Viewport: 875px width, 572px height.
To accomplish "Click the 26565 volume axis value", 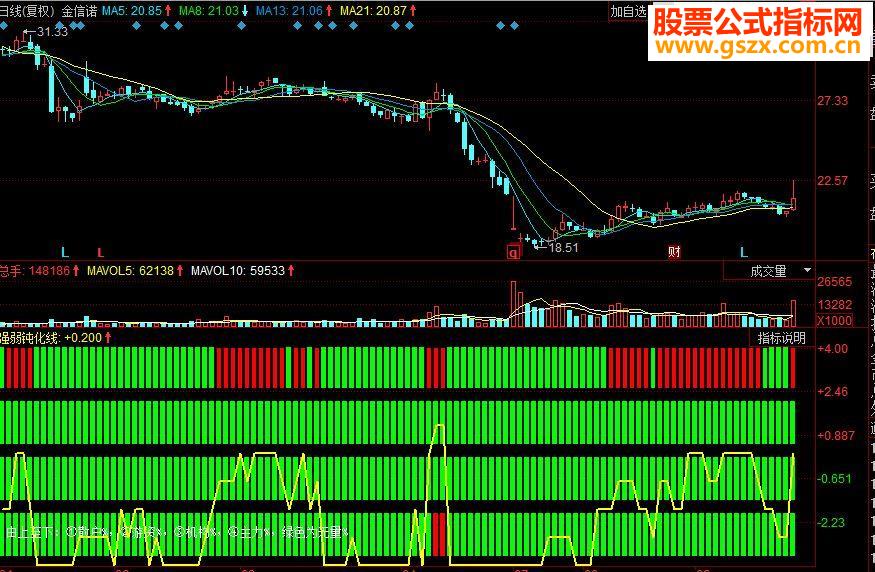I will point(834,282).
